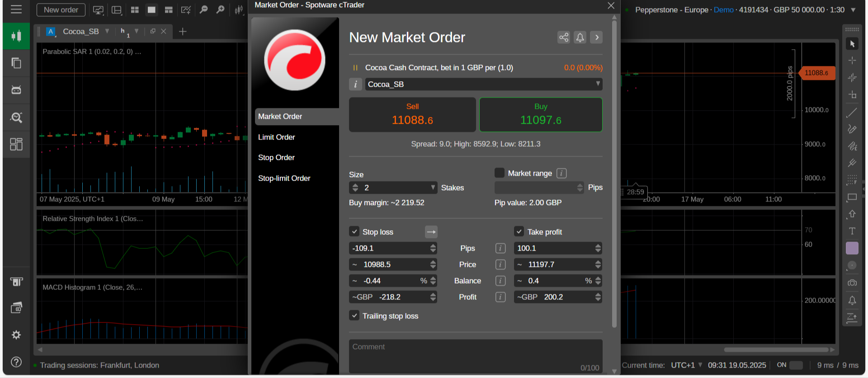868x378 pixels.
Task: Add a new chart tab with plus
Action: (x=183, y=31)
